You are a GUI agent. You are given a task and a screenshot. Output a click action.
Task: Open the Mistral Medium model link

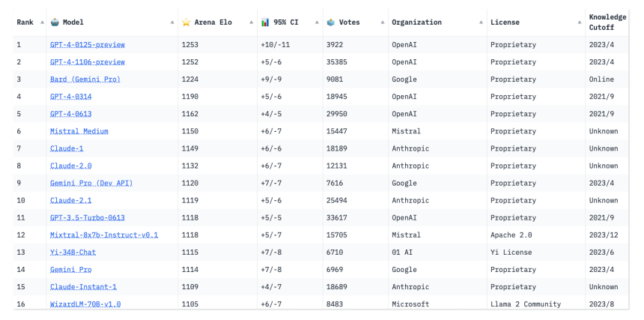[79, 131]
